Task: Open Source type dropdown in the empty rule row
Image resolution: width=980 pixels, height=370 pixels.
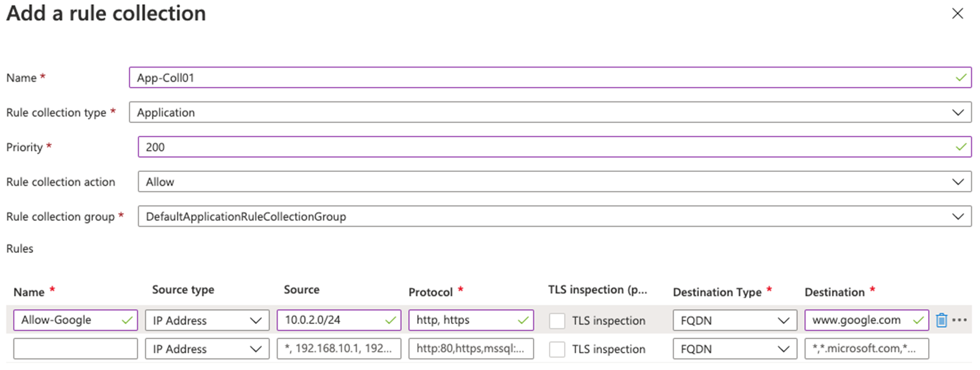Action: tap(207, 349)
